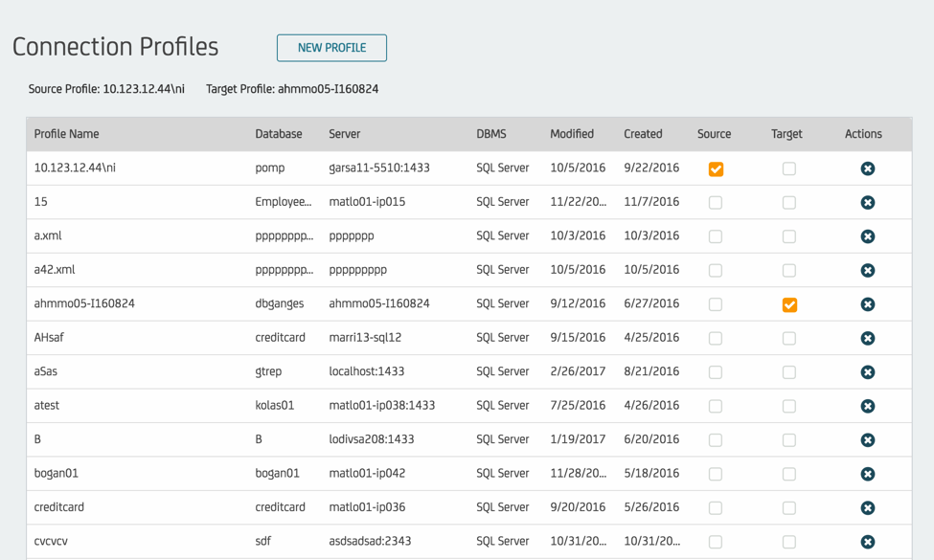Click the Target column header

[786, 134]
